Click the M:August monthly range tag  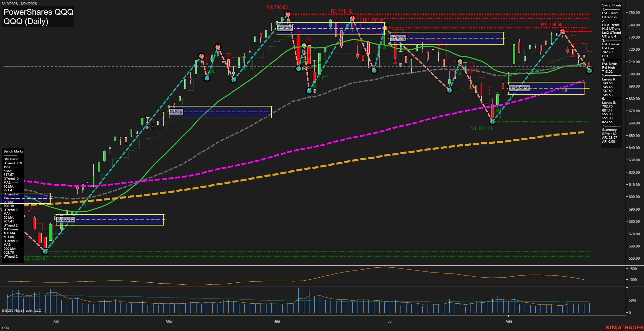tap(519, 88)
